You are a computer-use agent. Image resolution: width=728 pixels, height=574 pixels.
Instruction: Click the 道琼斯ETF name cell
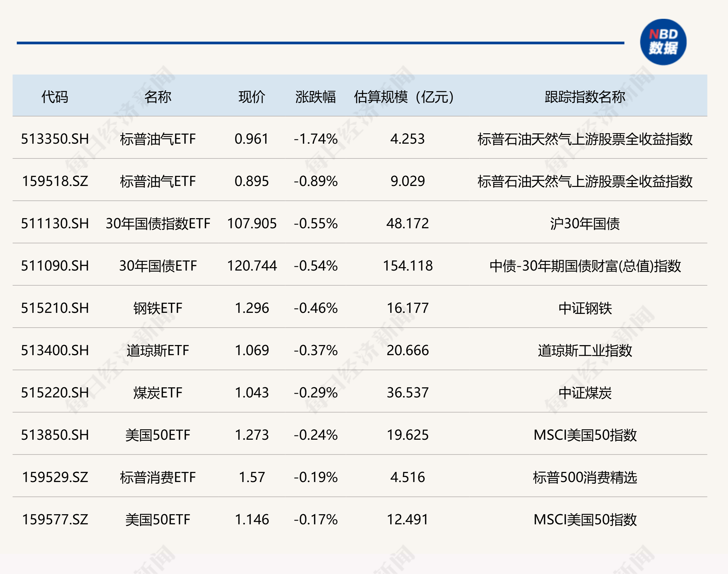pyautogui.click(x=157, y=350)
